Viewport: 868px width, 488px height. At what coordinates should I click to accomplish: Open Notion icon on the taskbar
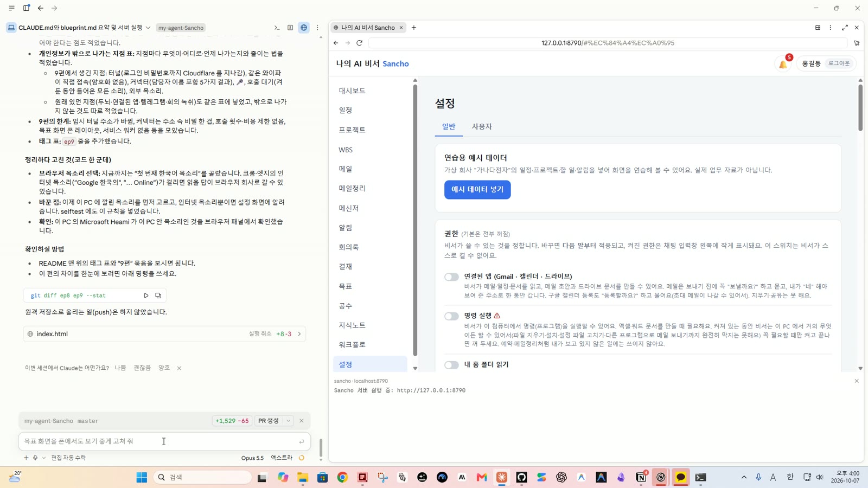[x=641, y=477]
